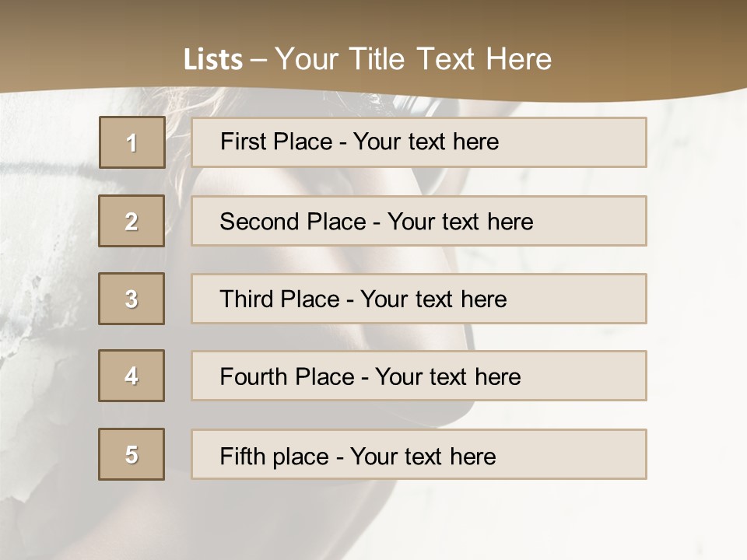
Task: Click the number 3 box
Action: tap(132, 299)
